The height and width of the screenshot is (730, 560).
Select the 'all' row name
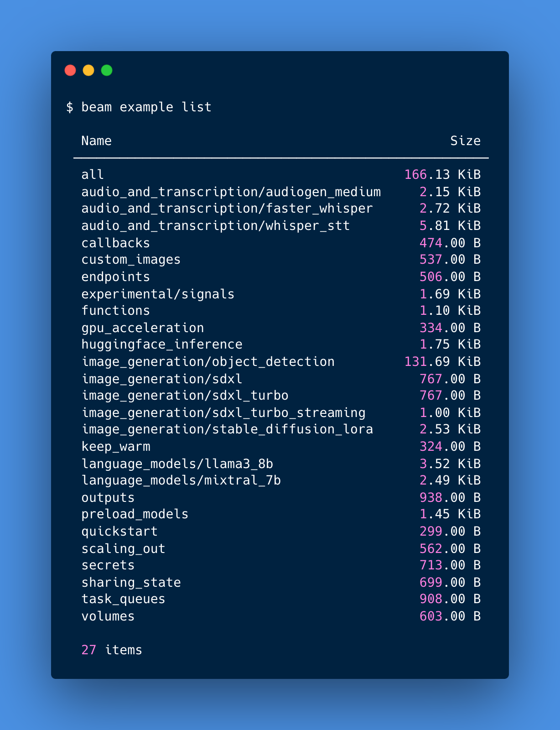coord(93,174)
